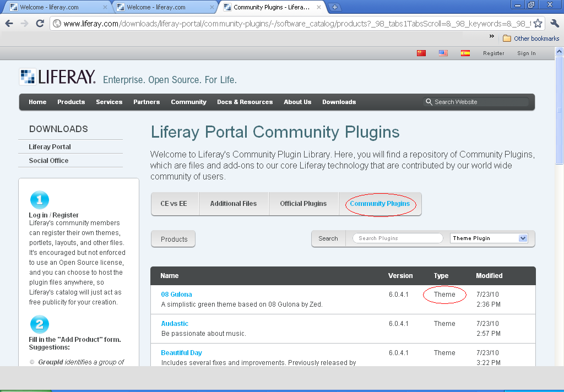Screen dimensions: 564x392
Task: Switch language with the Chinese flag icon
Action: [x=421, y=53]
